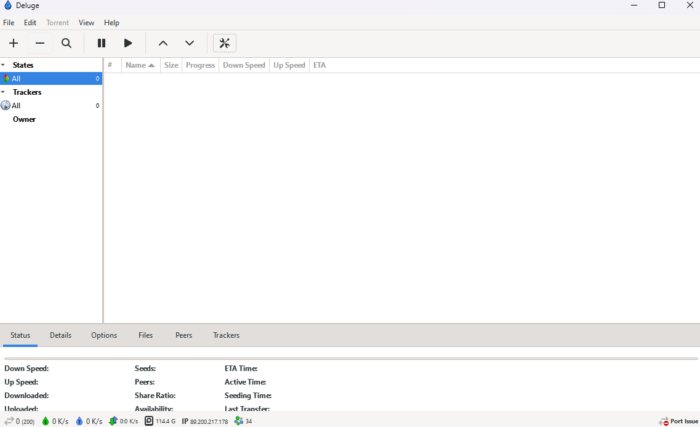Sort by the Down Speed column header

pos(244,65)
